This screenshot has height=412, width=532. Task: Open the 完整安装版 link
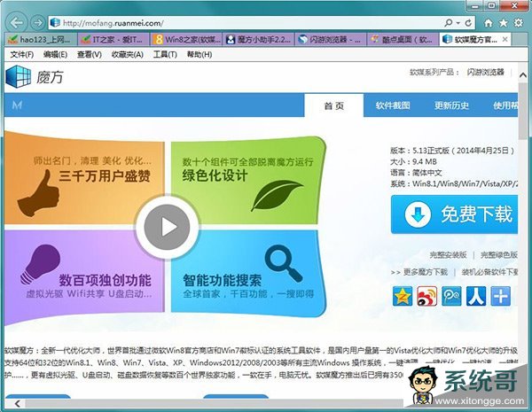448,254
